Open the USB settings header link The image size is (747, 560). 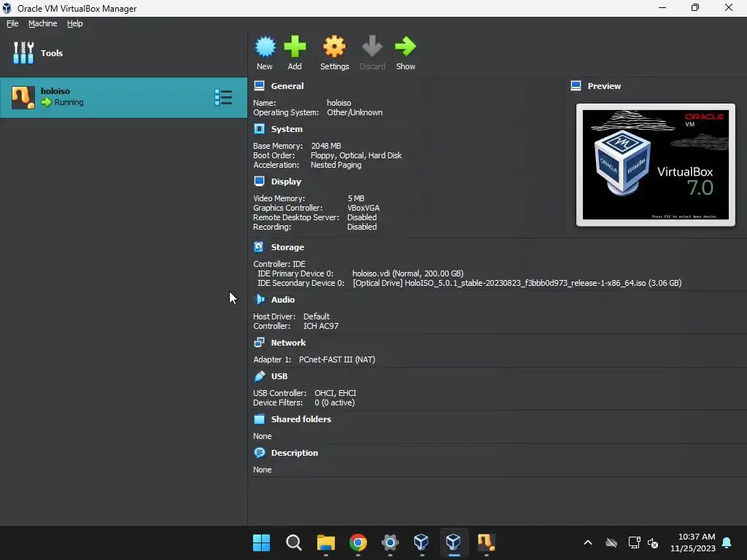tap(279, 376)
